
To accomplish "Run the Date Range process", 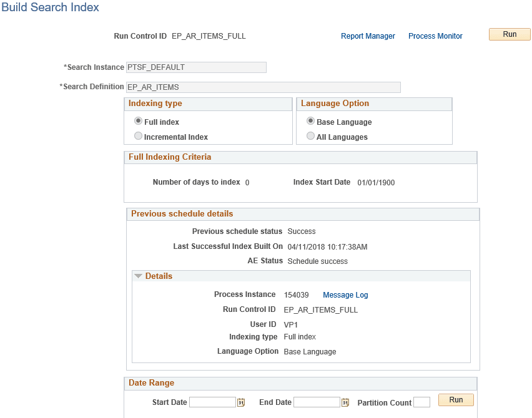I will 455,400.
